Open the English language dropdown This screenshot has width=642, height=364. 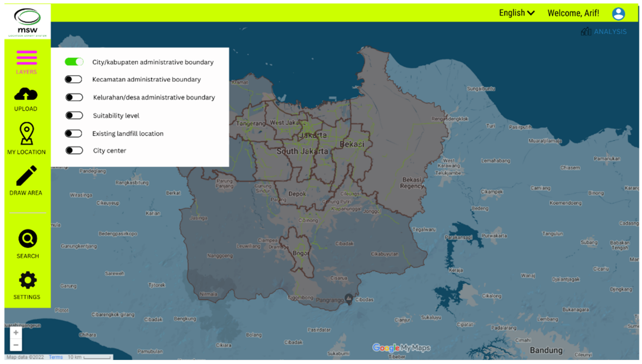click(516, 13)
